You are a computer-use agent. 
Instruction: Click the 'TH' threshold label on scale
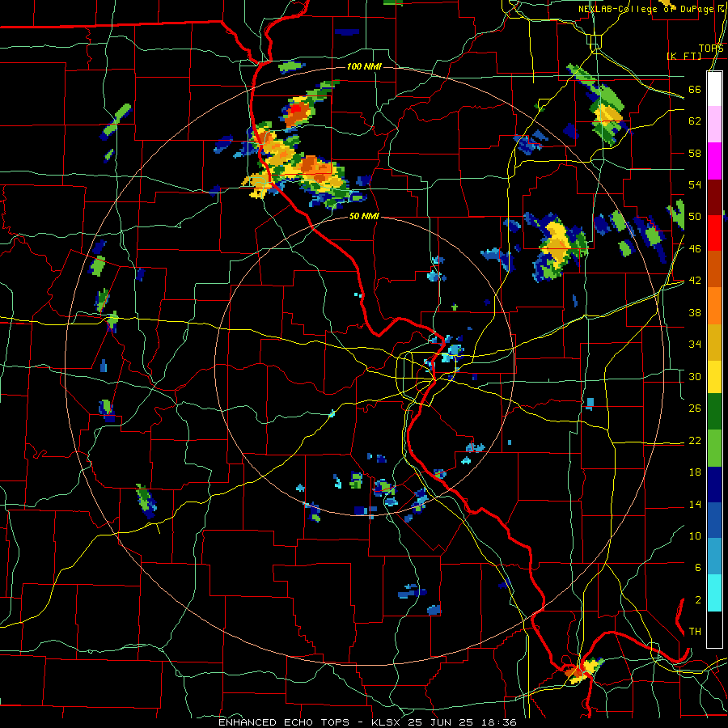click(x=695, y=632)
